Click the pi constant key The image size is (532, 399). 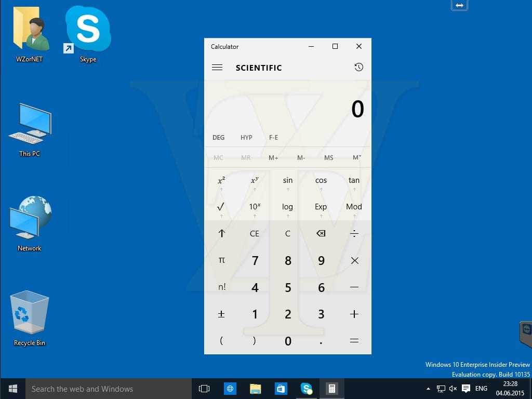[221, 260]
